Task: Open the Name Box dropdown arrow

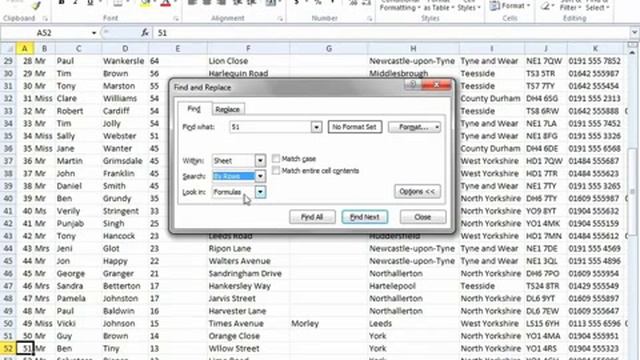Action: (x=94, y=33)
